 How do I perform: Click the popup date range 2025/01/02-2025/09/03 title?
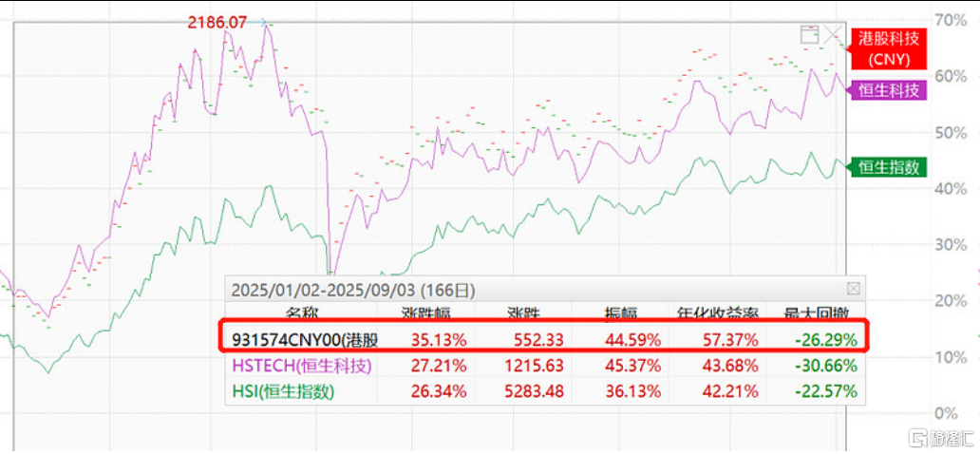[x=354, y=290]
